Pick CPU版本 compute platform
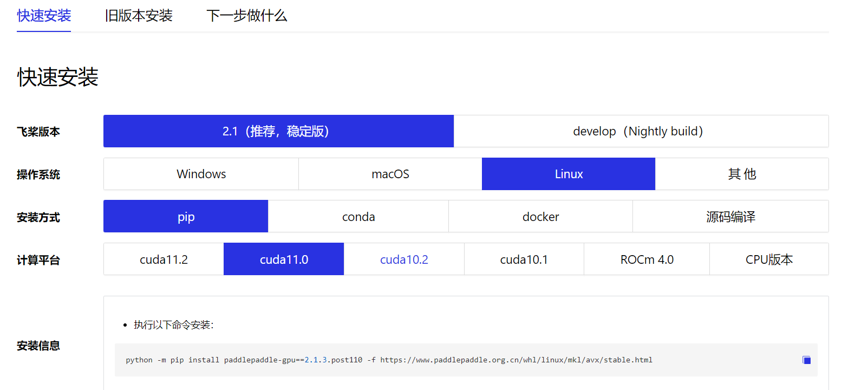Image resolution: width=868 pixels, height=390 pixels. pyautogui.click(x=769, y=259)
